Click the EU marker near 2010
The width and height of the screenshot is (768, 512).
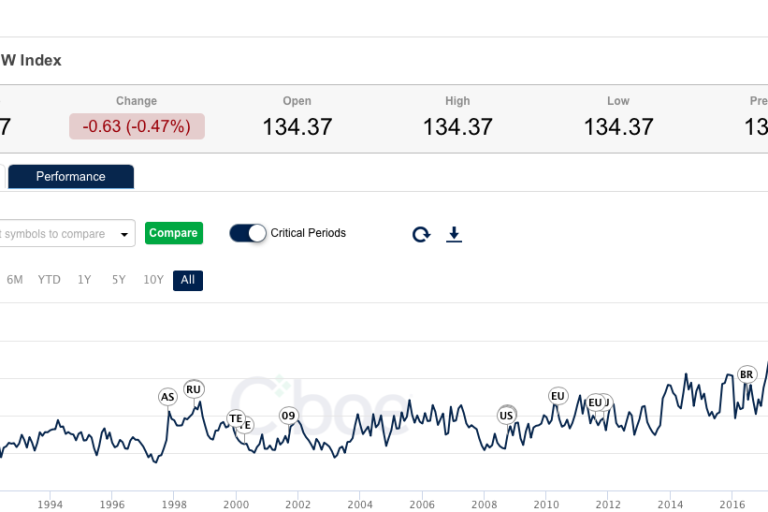pyautogui.click(x=558, y=396)
